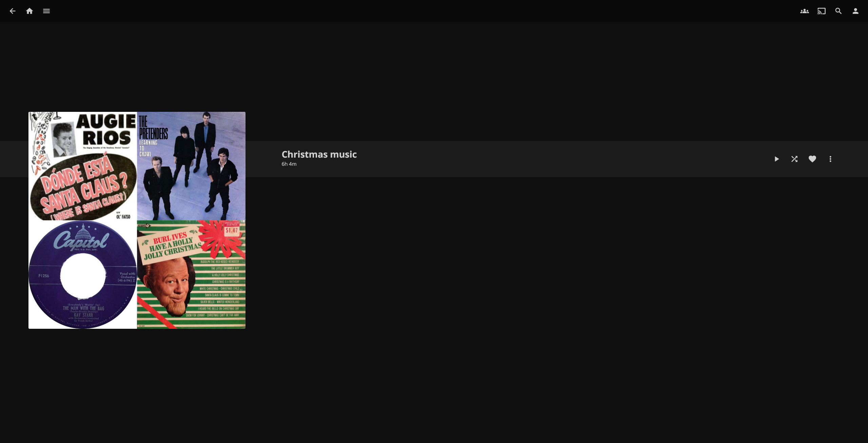
Task: Click the Kay Starr label text
Action: tap(83, 315)
